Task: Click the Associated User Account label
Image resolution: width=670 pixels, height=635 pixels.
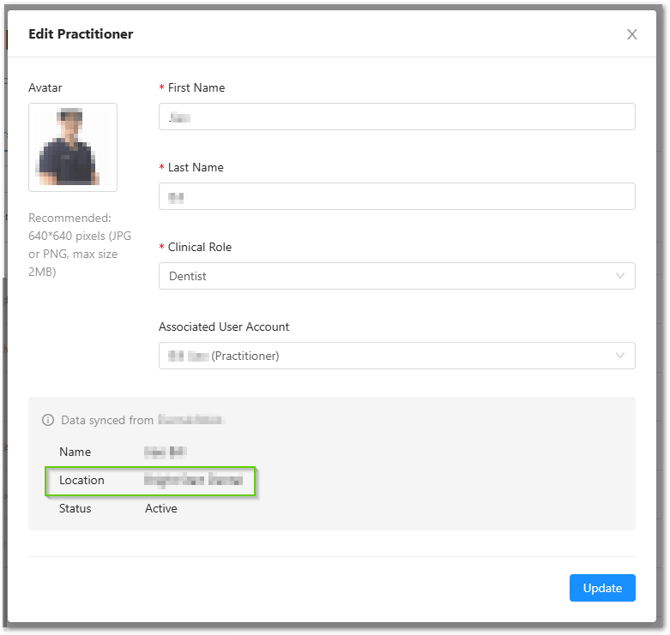Action: coord(224,327)
